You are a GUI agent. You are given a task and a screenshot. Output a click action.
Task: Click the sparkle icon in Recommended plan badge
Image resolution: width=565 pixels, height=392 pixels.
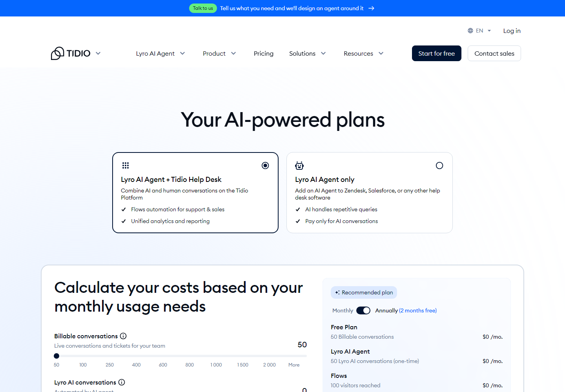[x=337, y=292]
